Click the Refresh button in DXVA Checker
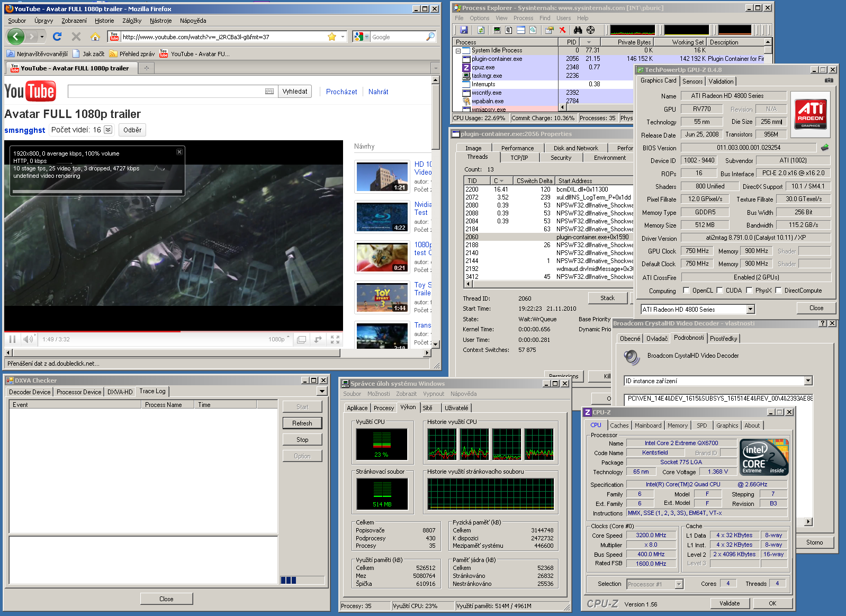The width and height of the screenshot is (846, 616). 302,423
